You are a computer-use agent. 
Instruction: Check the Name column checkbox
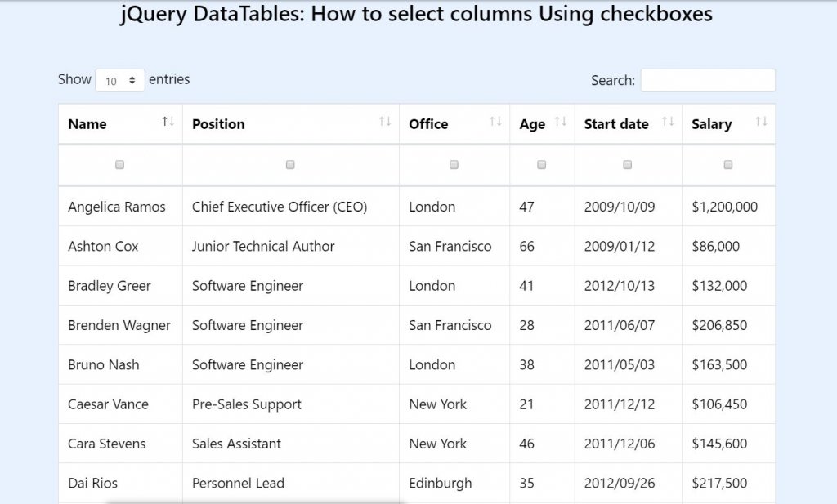pyautogui.click(x=120, y=165)
